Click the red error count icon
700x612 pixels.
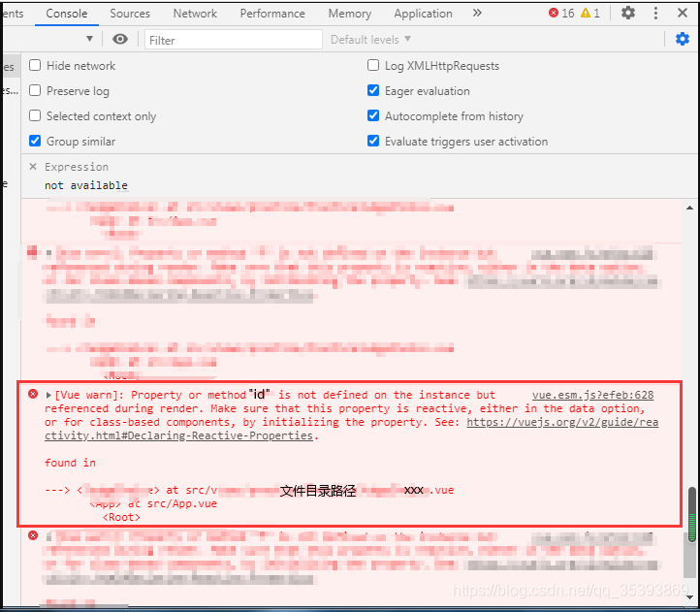[x=554, y=13]
